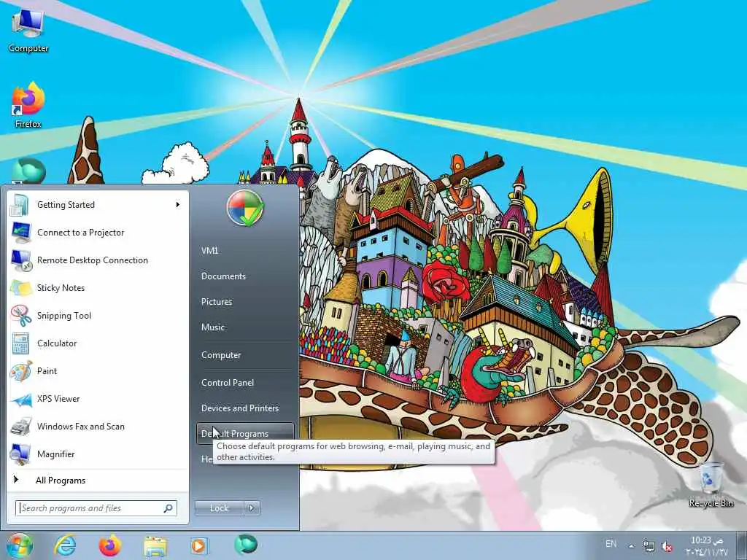Open Music from the Start menu
747x560 pixels.
pos(213,327)
